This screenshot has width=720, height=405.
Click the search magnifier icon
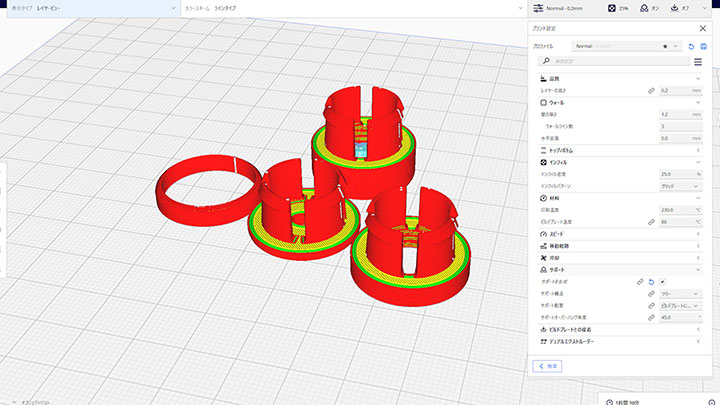click(546, 61)
